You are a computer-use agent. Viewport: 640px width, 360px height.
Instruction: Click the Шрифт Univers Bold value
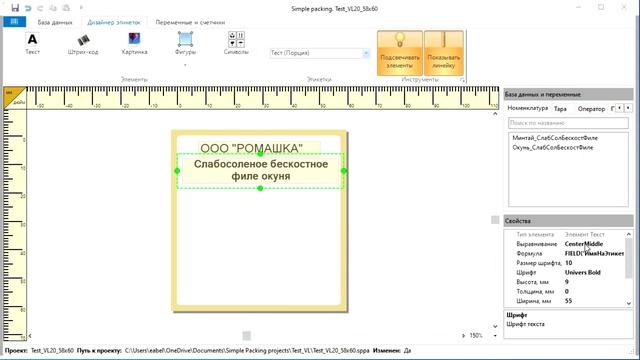tap(582, 272)
